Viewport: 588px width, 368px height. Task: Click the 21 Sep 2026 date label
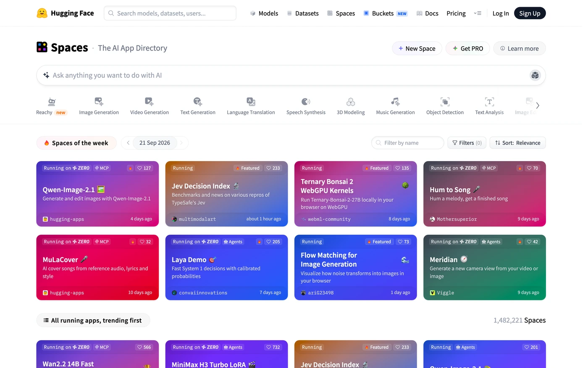pos(155,143)
